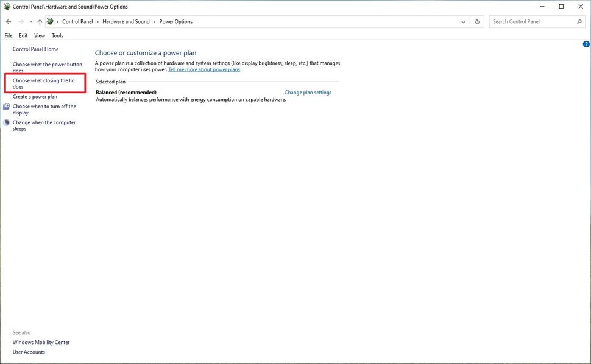Screen dimensions: 591x364
Task: Click the moon icon beside Change when computer sleeps
Action: click(x=7, y=122)
